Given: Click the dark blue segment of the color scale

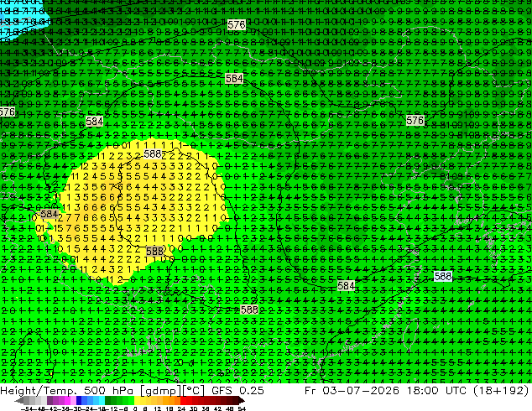Looking at the screenshot, I should click(79, 401).
